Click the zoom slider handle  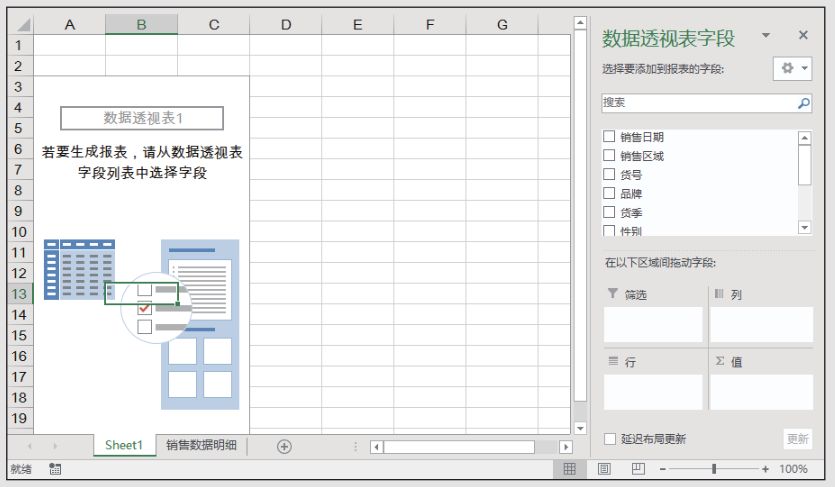714,468
